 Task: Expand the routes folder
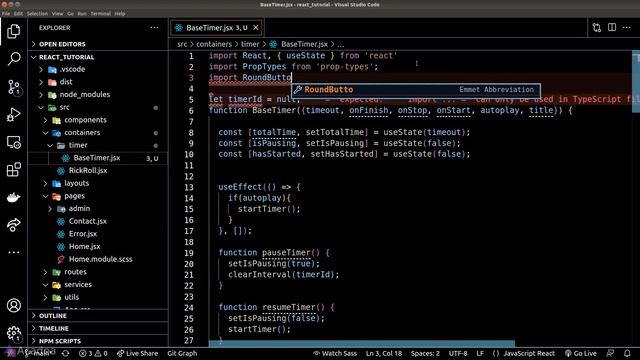point(98,272)
